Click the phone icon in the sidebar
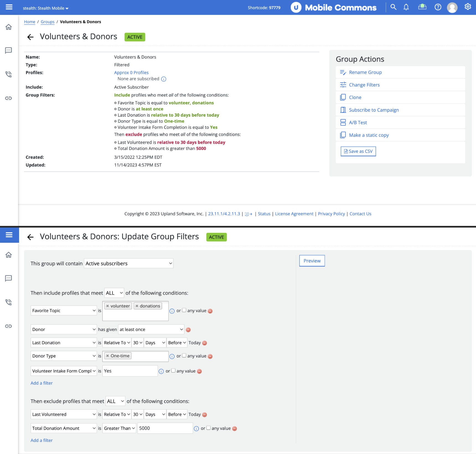The height and width of the screenshot is (454, 476). [9, 74]
